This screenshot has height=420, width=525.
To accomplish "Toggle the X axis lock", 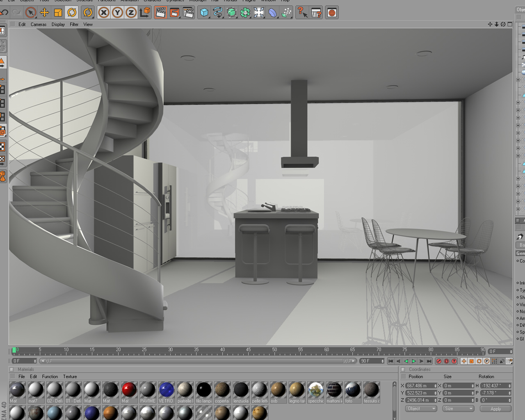I will tap(104, 13).
